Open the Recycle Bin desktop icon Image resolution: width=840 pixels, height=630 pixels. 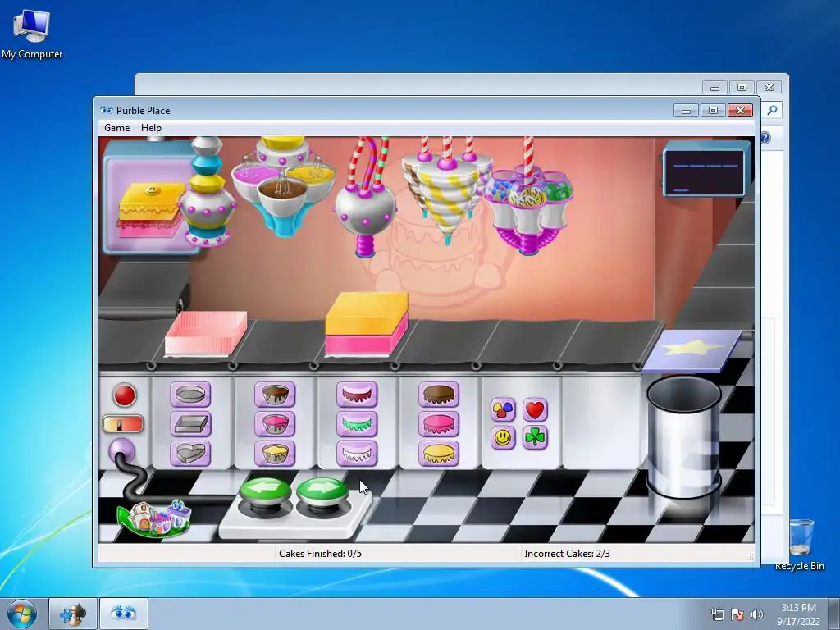point(801,545)
